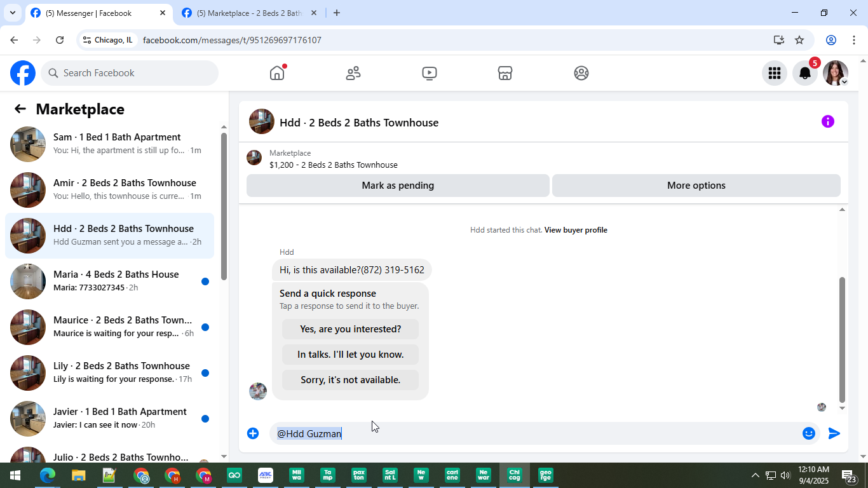Select the Hdd 2 Beds Townhouse conversation
This screenshot has height=488, width=868.
click(109, 236)
